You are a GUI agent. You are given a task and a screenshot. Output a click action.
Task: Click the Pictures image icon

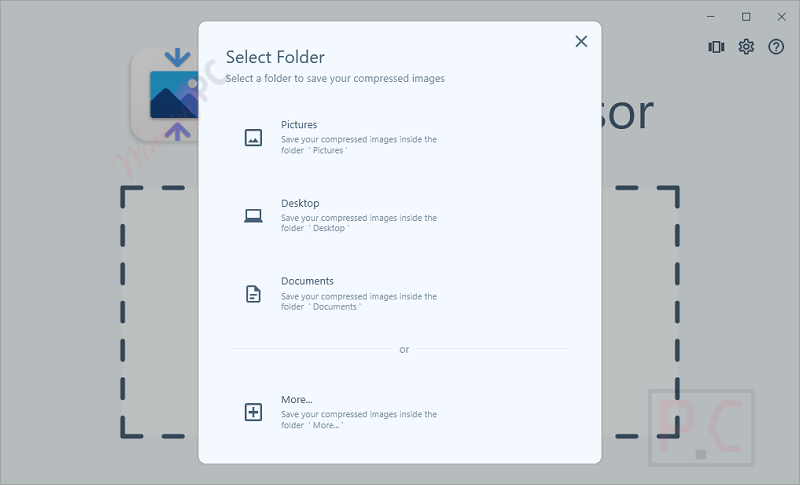[254, 138]
